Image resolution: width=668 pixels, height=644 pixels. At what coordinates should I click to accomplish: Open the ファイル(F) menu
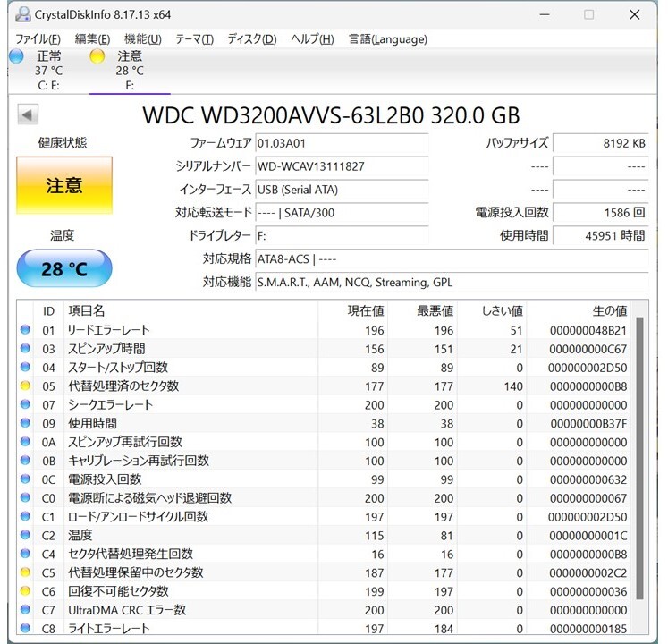[38, 39]
